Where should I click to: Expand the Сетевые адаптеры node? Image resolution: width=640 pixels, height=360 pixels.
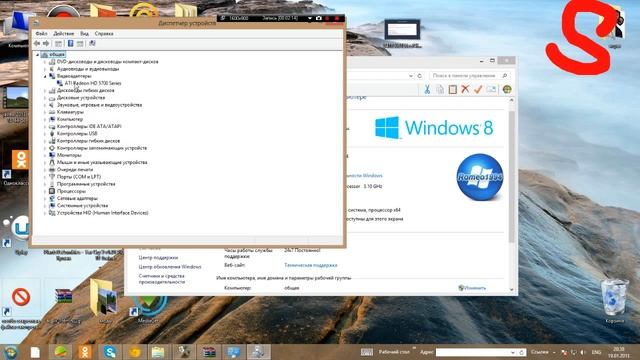45,198
